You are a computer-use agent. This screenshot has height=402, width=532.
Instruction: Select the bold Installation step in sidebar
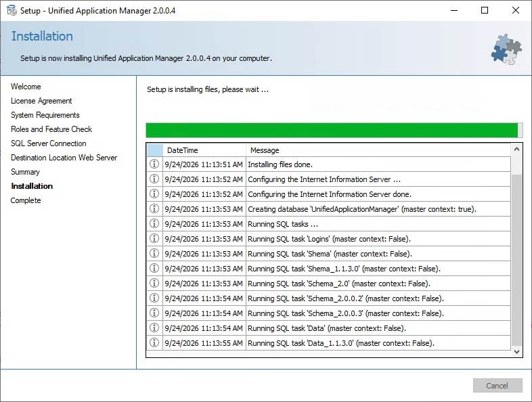pyautogui.click(x=32, y=186)
